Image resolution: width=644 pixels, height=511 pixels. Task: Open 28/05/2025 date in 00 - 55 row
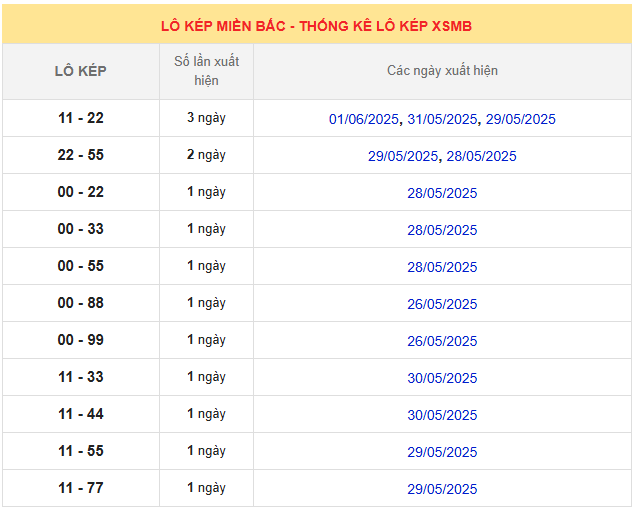442,267
